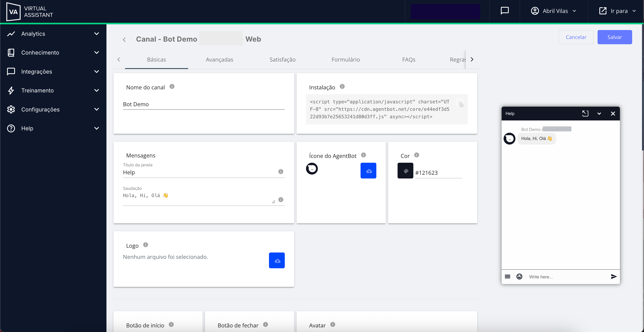
Task: Open the Abril Vilas user dropdown
Action: tap(553, 11)
